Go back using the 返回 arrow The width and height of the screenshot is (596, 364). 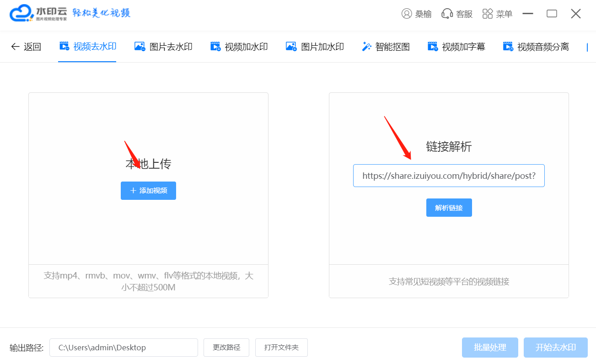[26, 46]
